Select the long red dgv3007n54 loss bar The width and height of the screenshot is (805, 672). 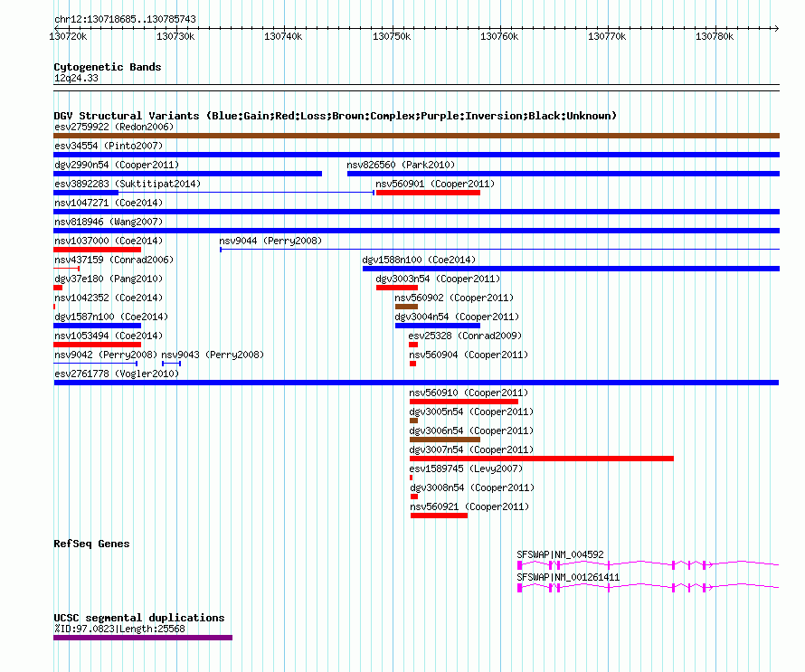tap(542, 459)
